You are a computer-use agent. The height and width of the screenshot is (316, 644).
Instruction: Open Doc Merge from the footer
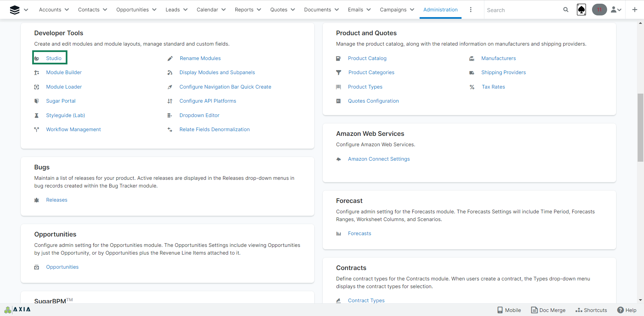548,310
